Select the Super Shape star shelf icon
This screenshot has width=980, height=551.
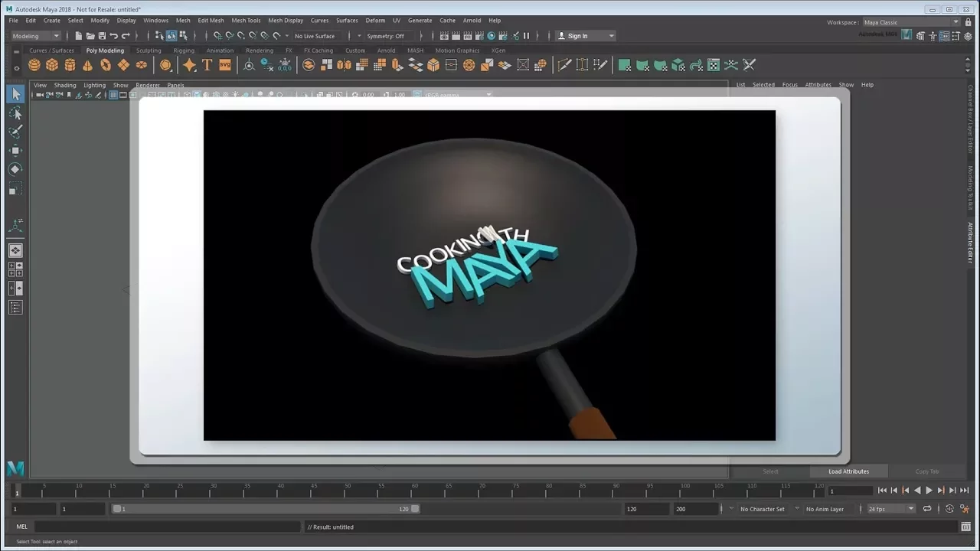click(189, 65)
